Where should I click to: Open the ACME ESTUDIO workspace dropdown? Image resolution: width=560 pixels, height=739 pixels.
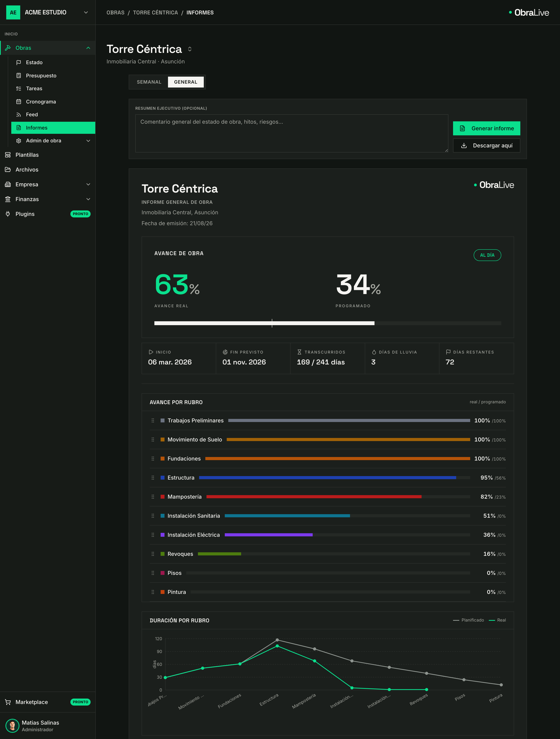click(x=86, y=12)
